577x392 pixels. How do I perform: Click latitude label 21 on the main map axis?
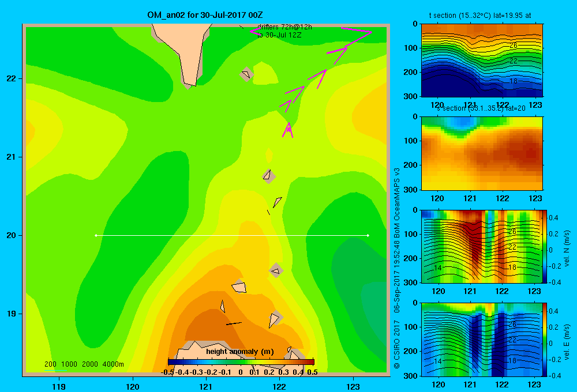[11, 157]
